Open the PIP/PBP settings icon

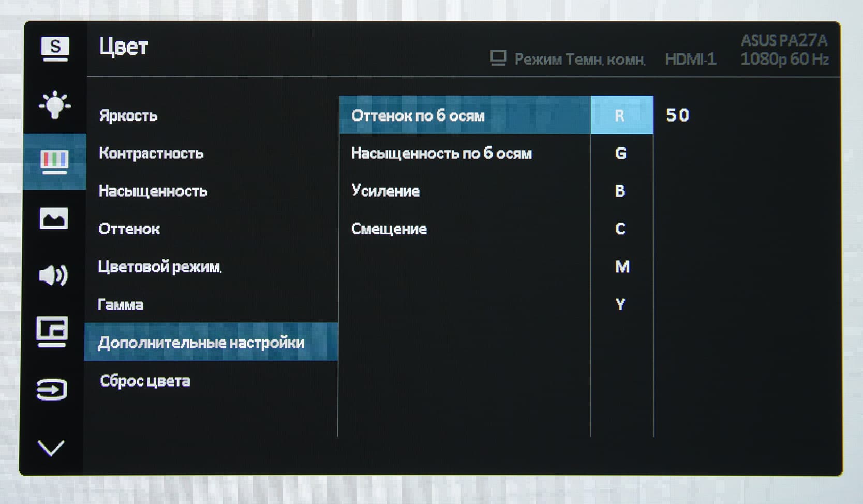click(x=52, y=331)
